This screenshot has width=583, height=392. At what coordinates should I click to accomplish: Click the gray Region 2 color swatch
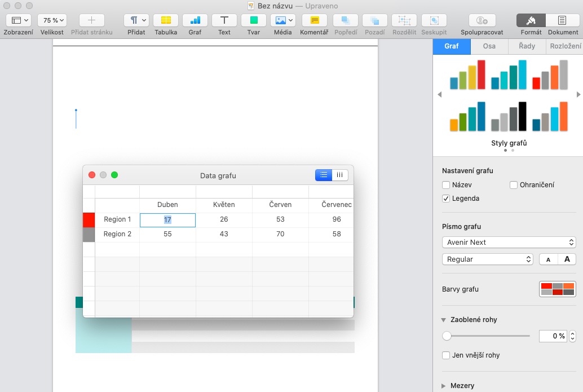[89, 235]
